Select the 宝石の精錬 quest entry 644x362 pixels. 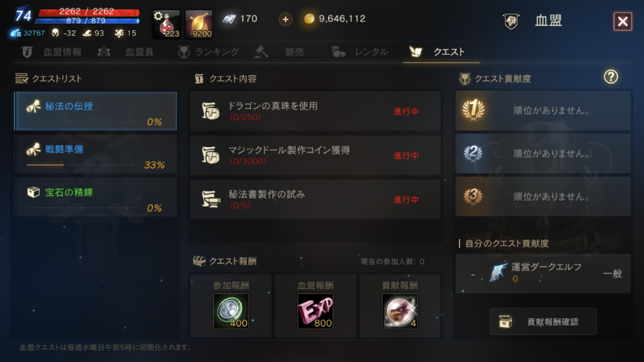[x=96, y=197]
